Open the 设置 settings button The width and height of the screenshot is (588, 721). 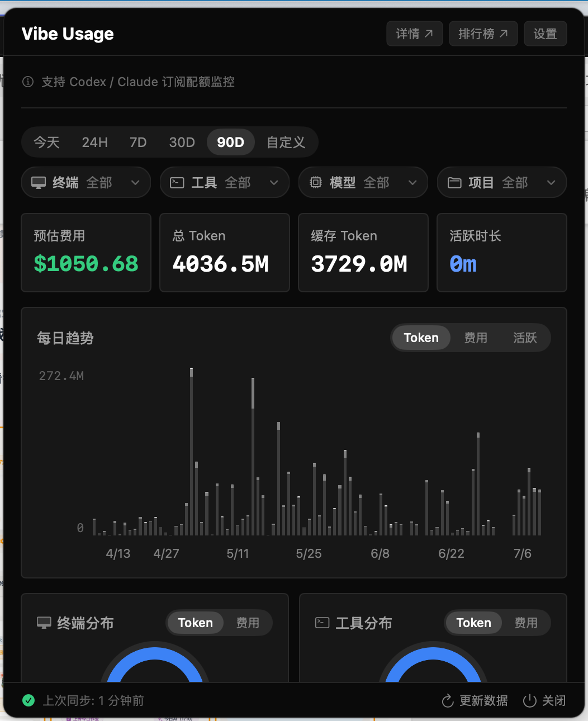click(x=546, y=34)
